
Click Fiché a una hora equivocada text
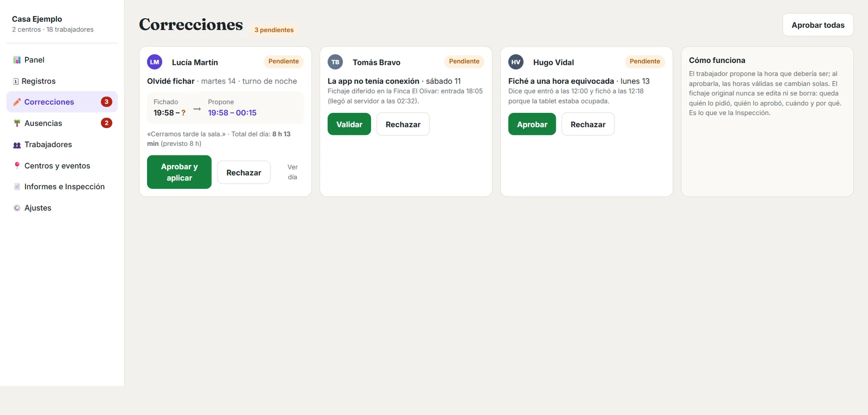[x=561, y=81]
